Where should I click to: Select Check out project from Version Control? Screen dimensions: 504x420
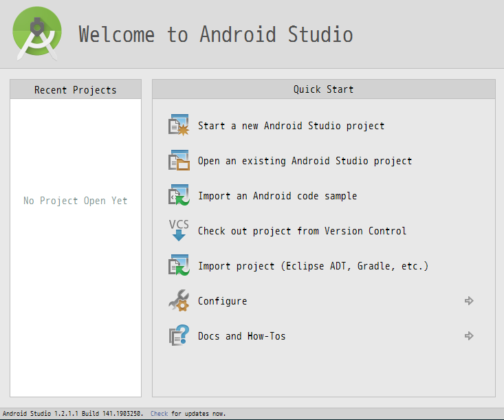(302, 231)
